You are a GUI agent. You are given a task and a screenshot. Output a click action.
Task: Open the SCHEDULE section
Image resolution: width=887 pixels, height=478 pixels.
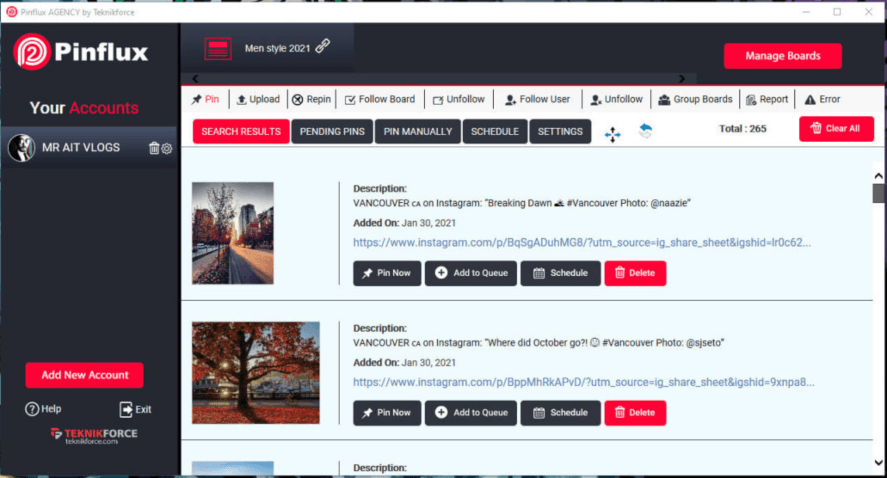click(494, 132)
